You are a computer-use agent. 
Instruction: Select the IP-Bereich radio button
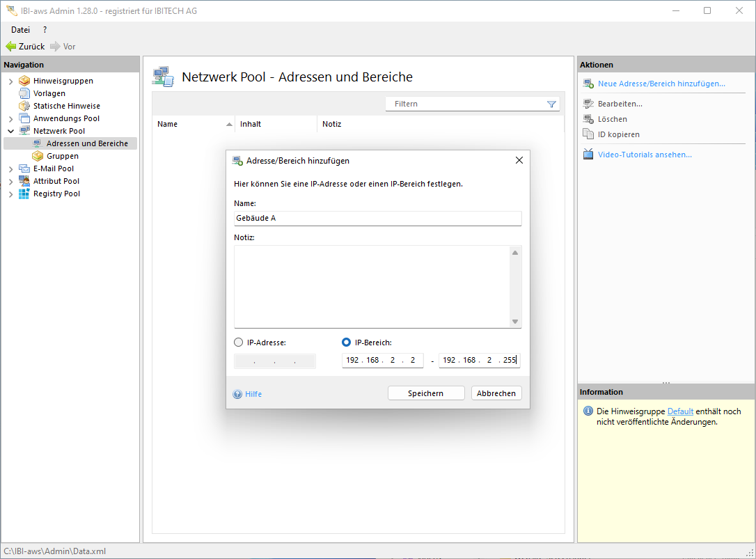[x=347, y=343]
